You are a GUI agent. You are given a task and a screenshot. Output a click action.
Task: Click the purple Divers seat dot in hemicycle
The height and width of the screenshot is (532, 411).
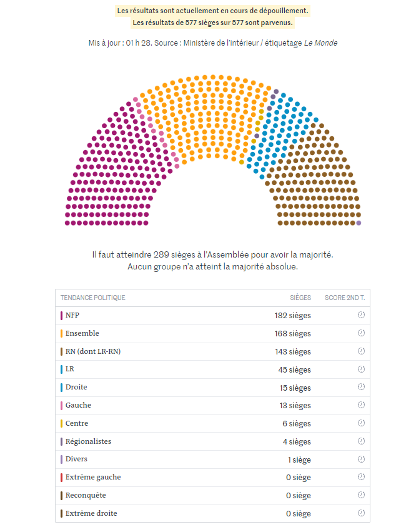point(359,223)
